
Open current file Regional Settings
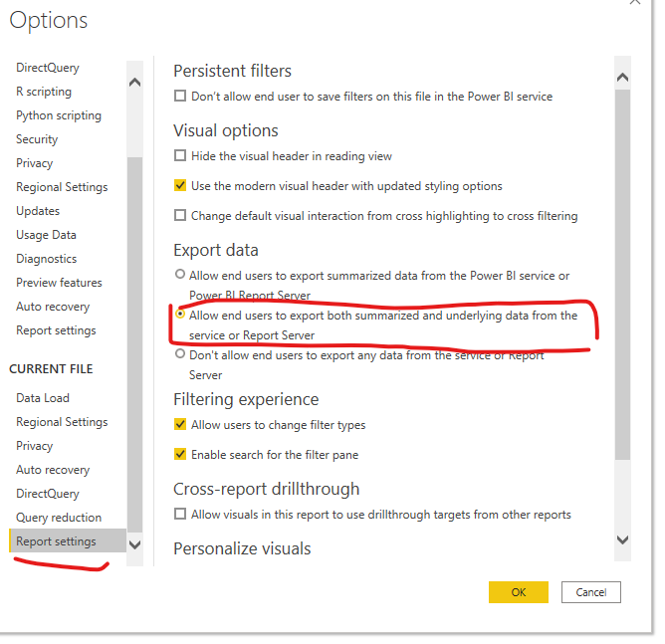pyautogui.click(x=62, y=422)
